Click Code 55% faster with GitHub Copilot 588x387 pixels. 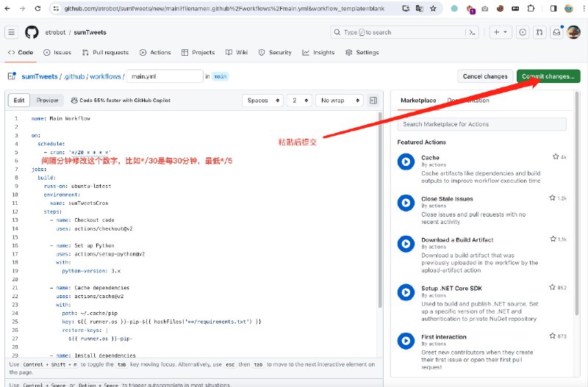[121, 101]
